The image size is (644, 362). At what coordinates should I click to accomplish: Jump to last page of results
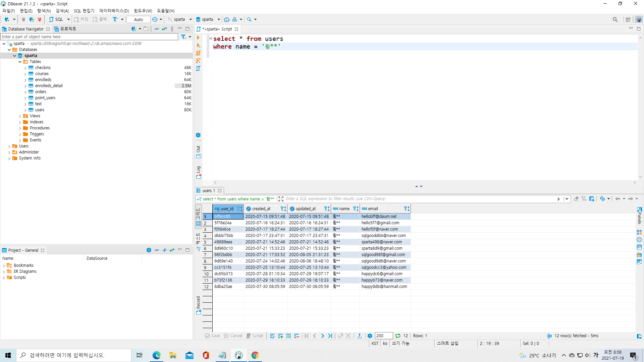(x=330, y=336)
